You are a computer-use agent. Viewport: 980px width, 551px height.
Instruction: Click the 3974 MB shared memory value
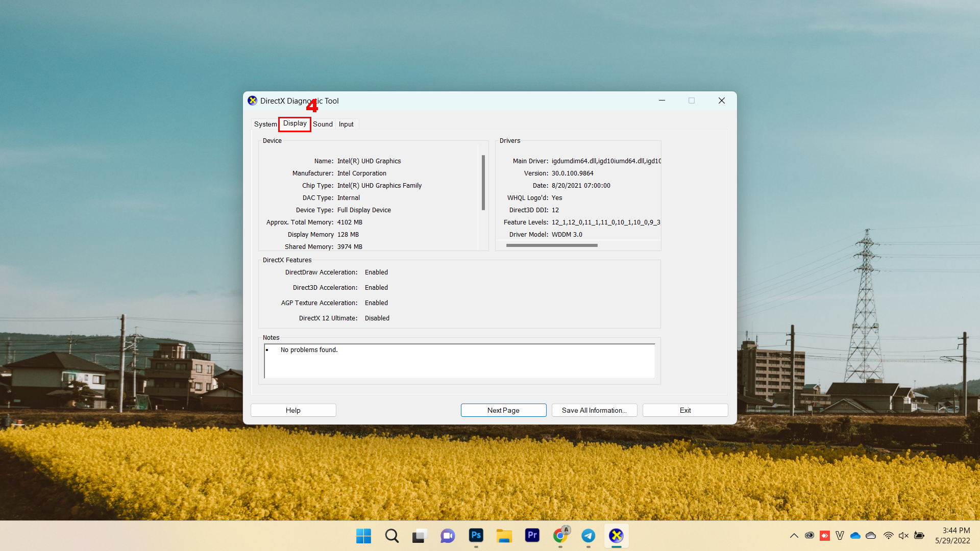pyautogui.click(x=350, y=247)
